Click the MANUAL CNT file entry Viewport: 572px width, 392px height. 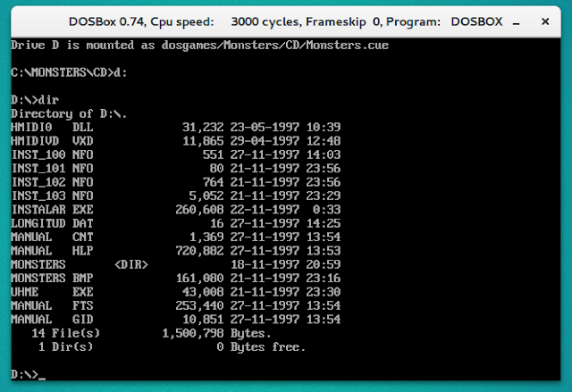pos(176,238)
